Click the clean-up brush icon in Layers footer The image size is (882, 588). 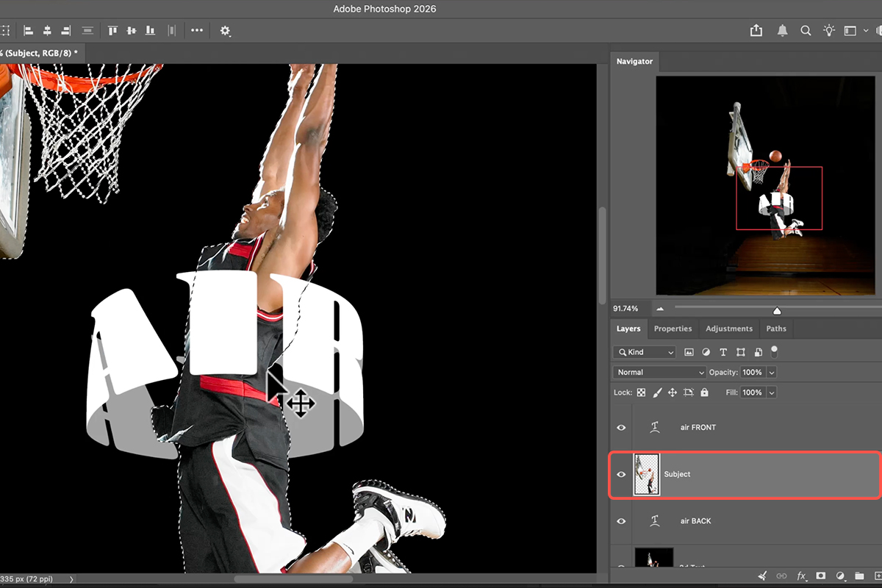coord(763,576)
